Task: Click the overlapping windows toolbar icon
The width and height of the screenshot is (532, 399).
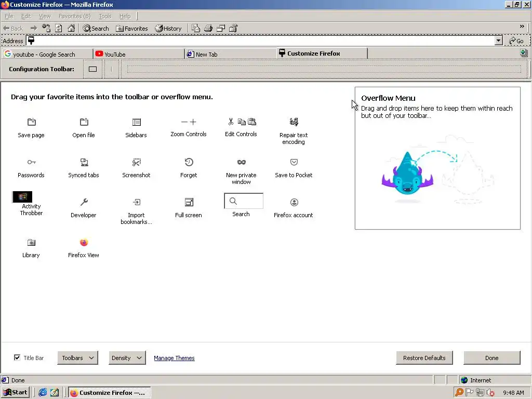Action: coord(221,28)
